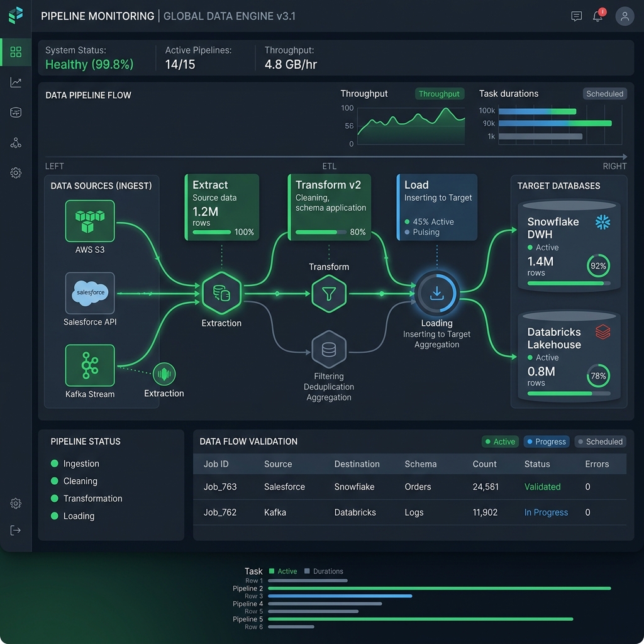Toggle the Scheduled badge on Task durations
Image resolution: width=644 pixels, height=644 pixels.
coord(604,94)
